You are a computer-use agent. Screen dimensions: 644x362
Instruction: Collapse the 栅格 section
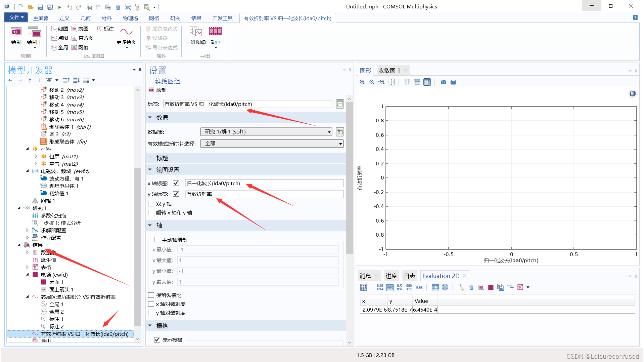(150, 326)
